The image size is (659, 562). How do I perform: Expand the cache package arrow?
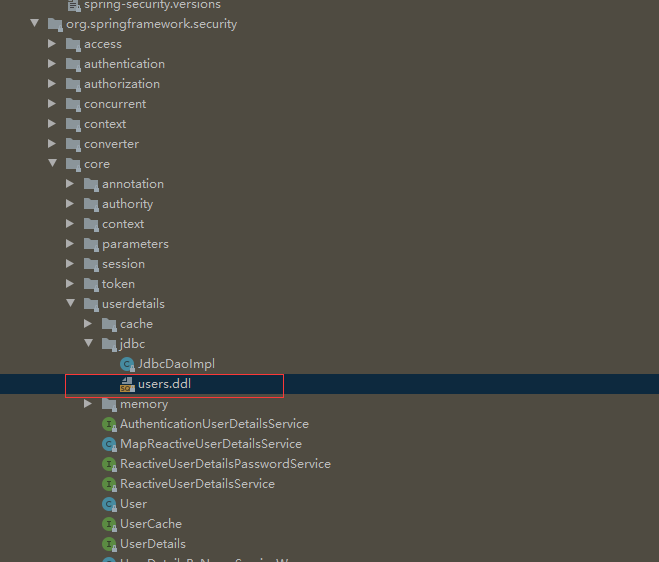coord(88,323)
